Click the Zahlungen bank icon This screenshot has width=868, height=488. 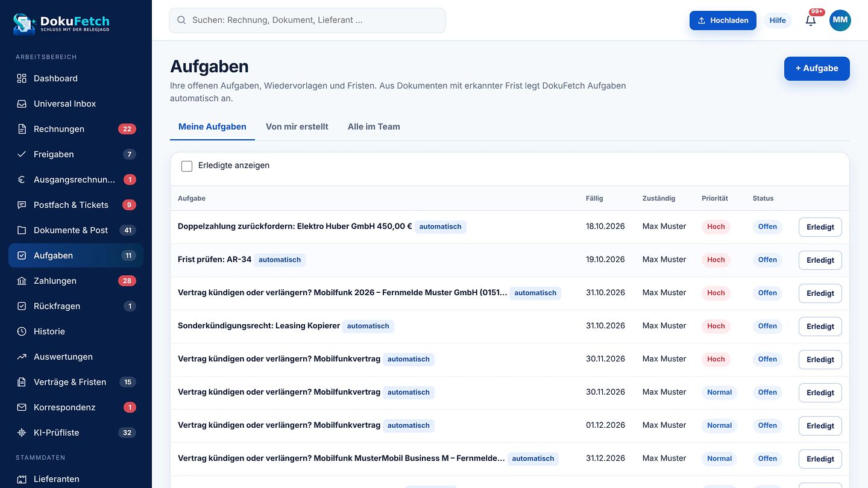[x=22, y=281]
